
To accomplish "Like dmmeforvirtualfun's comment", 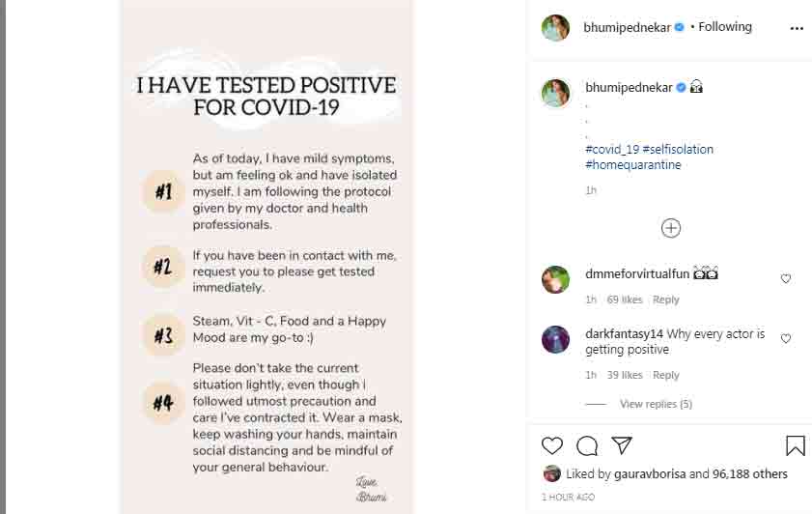I will point(786,279).
